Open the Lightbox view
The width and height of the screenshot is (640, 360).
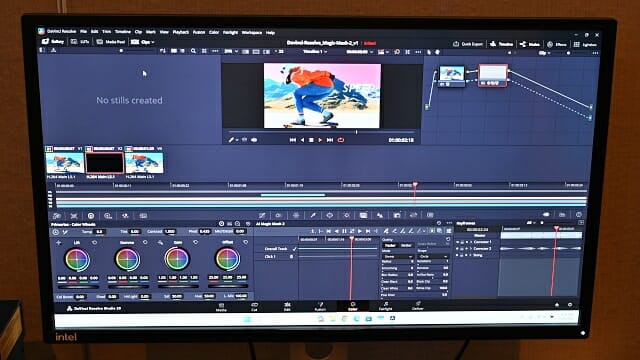(585, 44)
